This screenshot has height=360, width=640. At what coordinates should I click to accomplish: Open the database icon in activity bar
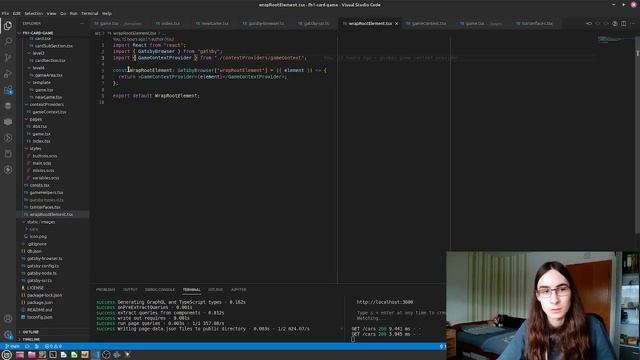pyautogui.click(x=8, y=106)
